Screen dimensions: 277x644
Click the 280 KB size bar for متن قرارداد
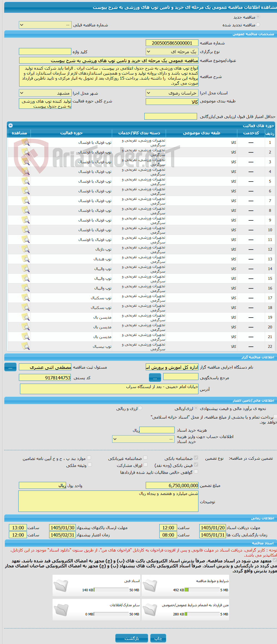click(x=202, y=614)
